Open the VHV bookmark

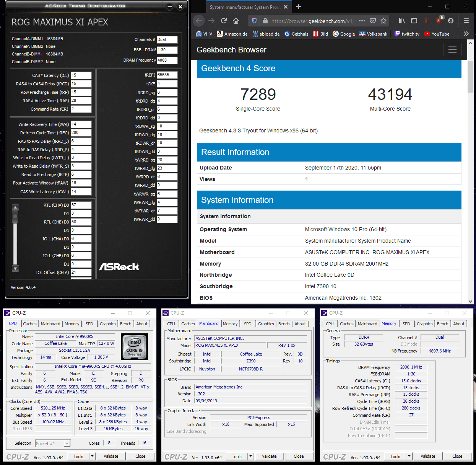point(204,34)
